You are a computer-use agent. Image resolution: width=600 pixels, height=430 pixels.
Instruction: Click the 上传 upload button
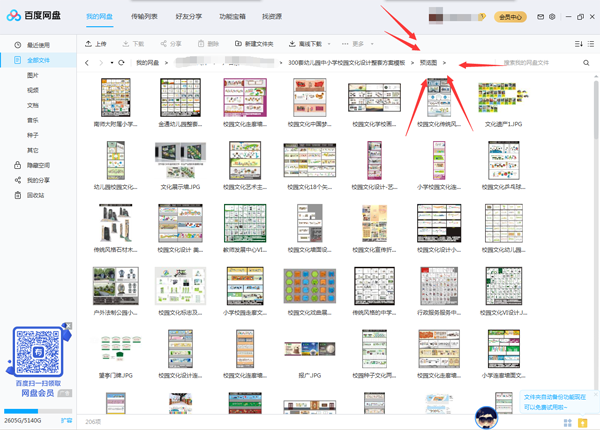click(96, 44)
